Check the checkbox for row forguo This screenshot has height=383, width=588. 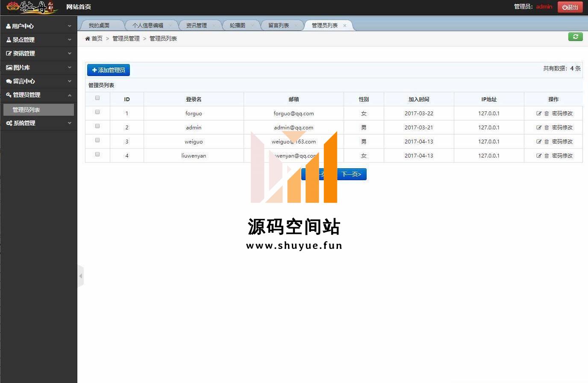[97, 112]
